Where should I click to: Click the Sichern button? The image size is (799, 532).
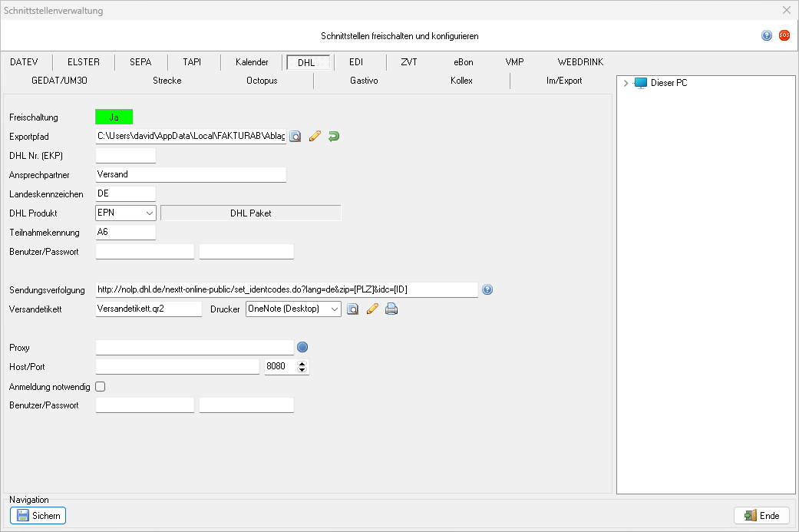(38, 516)
